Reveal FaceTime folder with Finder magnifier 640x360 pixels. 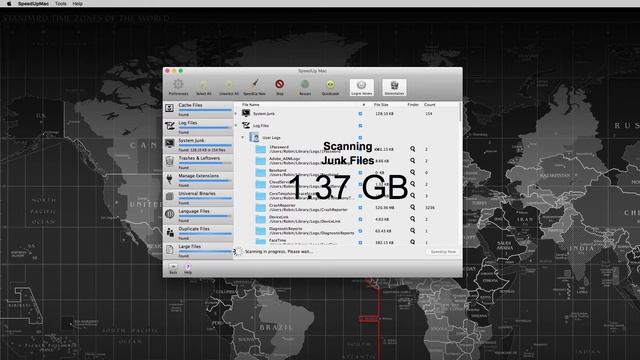point(413,242)
